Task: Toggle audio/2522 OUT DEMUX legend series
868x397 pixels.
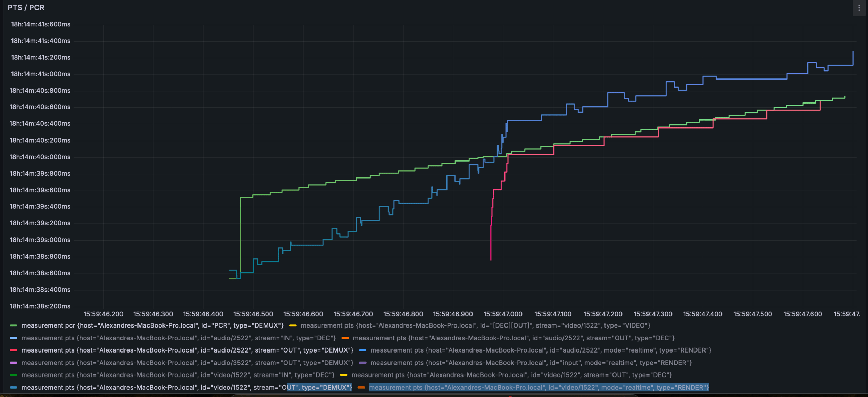Action: pyautogui.click(x=187, y=350)
